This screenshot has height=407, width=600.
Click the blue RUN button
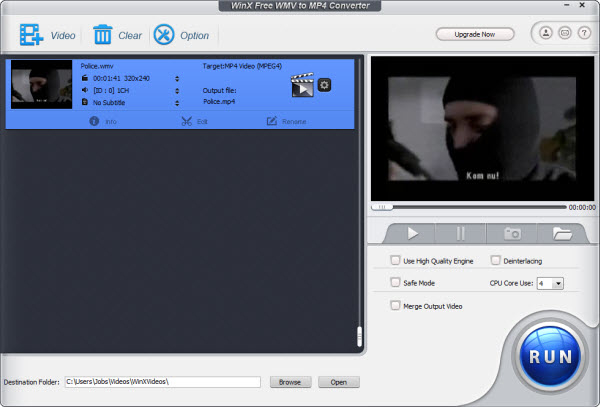(x=550, y=356)
